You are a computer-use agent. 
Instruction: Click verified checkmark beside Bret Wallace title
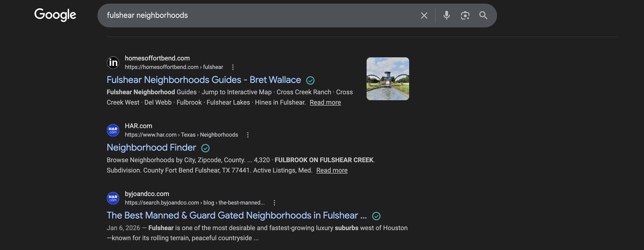click(310, 81)
